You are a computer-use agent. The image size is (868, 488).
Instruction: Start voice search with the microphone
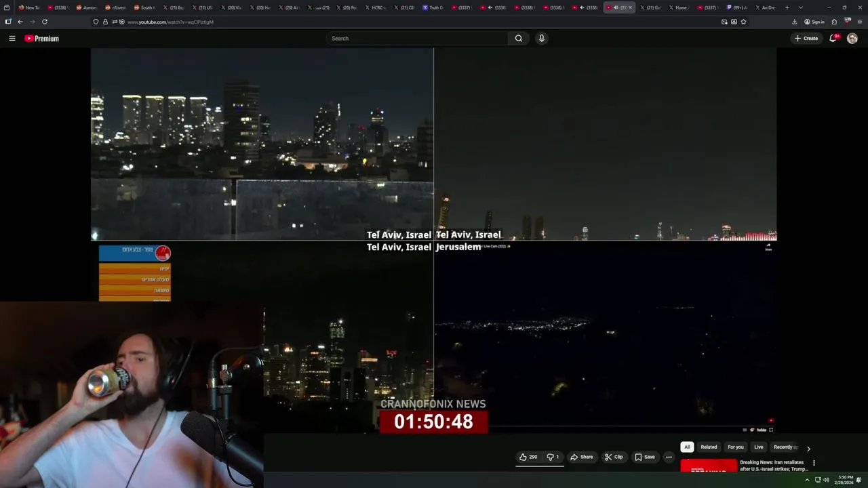click(x=541, y=39)
